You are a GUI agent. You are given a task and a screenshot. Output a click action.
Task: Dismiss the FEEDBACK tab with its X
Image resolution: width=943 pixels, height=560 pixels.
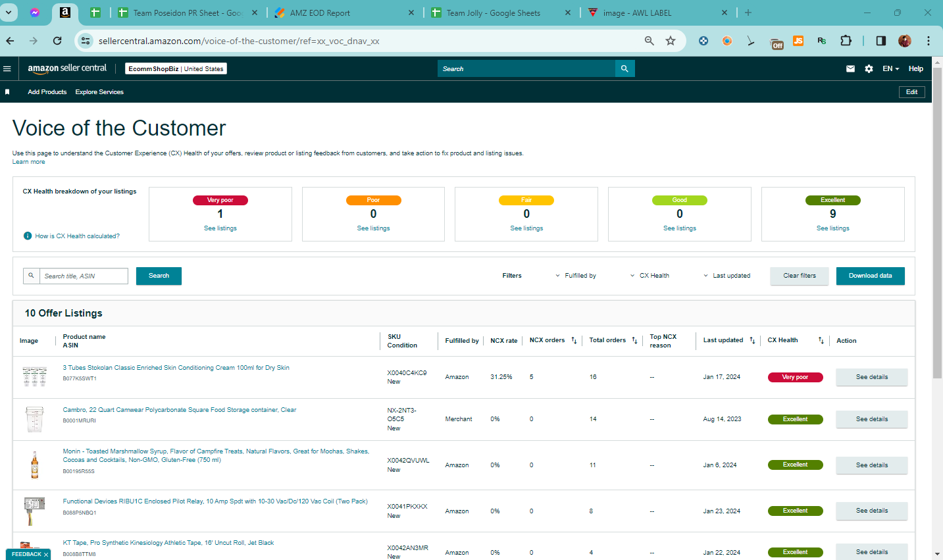[46, 555]
